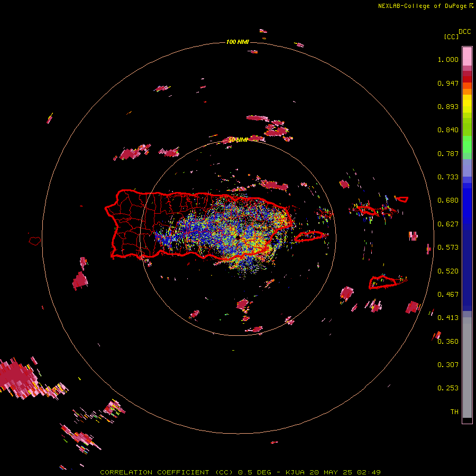
Task: Click the 0.840 scale value
Action: click(448, 130)
